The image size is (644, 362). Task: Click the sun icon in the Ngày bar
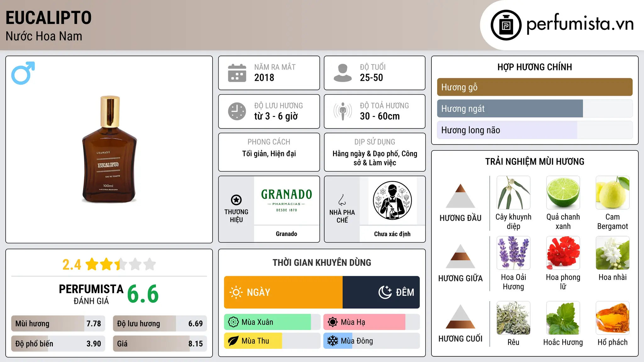(x=236, y=292)
